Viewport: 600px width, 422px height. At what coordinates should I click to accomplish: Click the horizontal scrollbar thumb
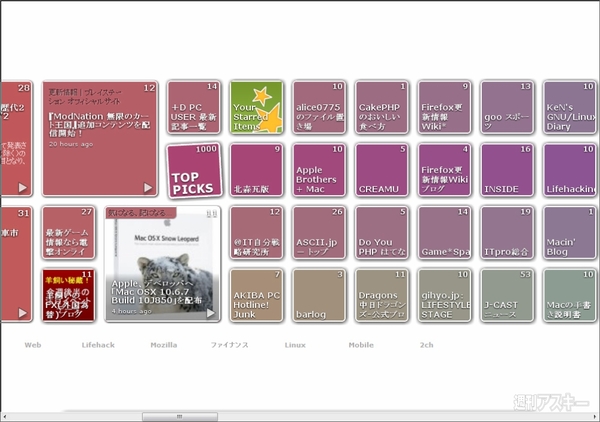[180, 417]
